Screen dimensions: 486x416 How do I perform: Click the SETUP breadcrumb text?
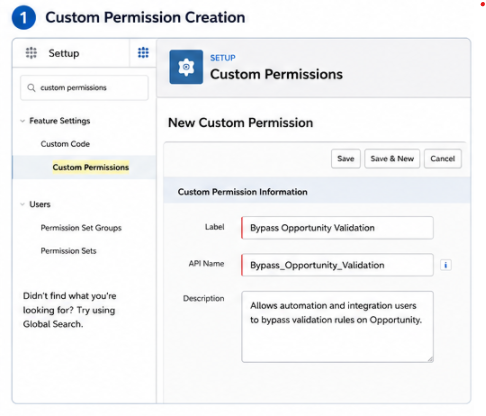pos(223,58)
